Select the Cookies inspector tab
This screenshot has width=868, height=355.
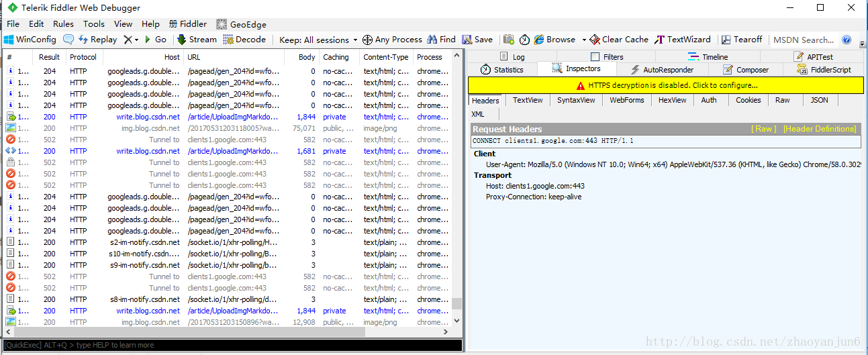[748, 100]
